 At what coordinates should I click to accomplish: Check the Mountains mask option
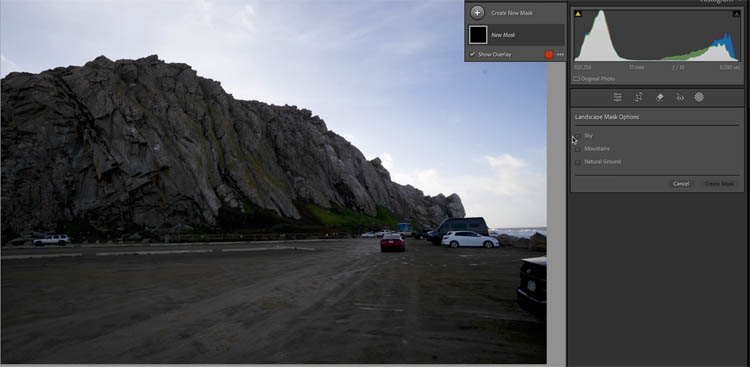pyautogui.click(x=578, y=149)
